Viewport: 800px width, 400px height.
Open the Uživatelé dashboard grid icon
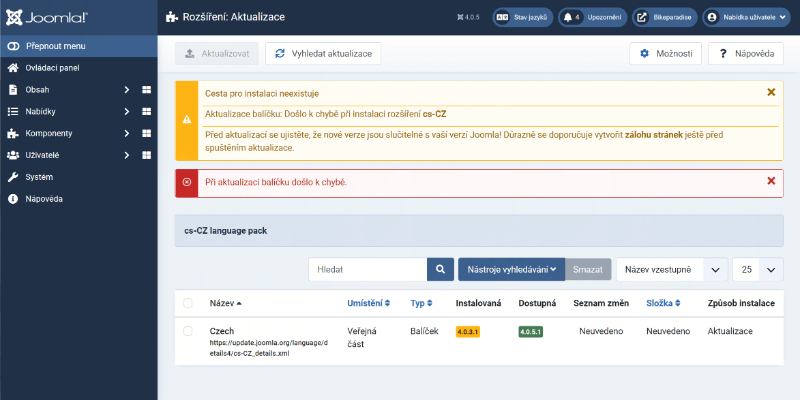pyautogui.click(x=146, y=155)
